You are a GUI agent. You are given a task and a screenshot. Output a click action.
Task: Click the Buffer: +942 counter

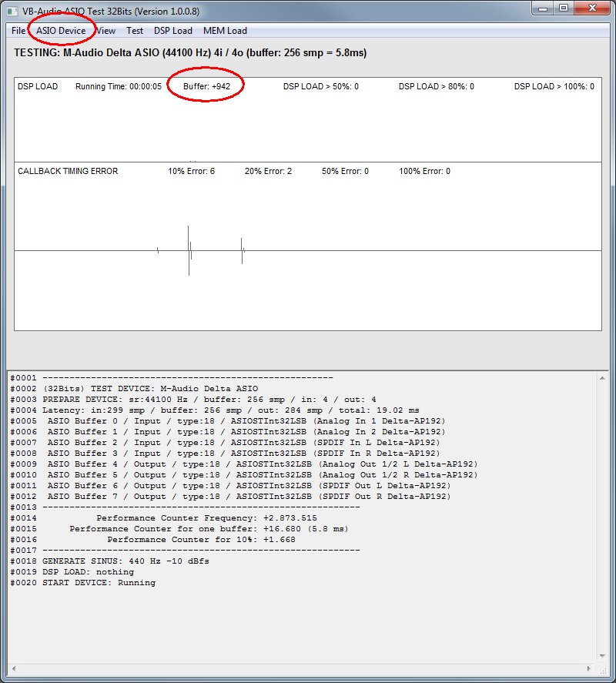click(x=206, y=86)
